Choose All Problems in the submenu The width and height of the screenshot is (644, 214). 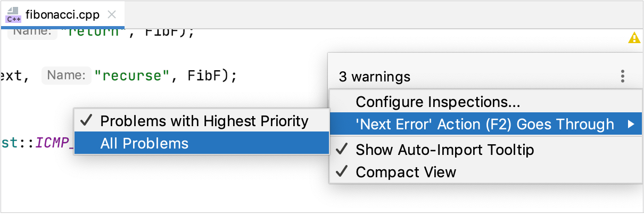coord(144,143)
